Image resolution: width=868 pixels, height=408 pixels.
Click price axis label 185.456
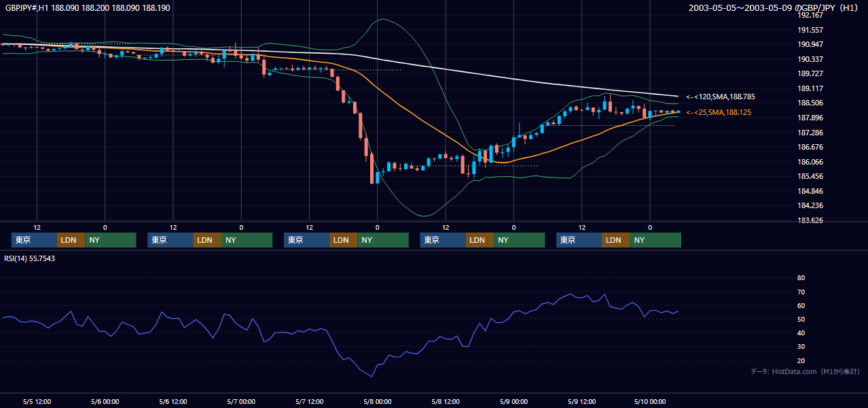point(810,176)
